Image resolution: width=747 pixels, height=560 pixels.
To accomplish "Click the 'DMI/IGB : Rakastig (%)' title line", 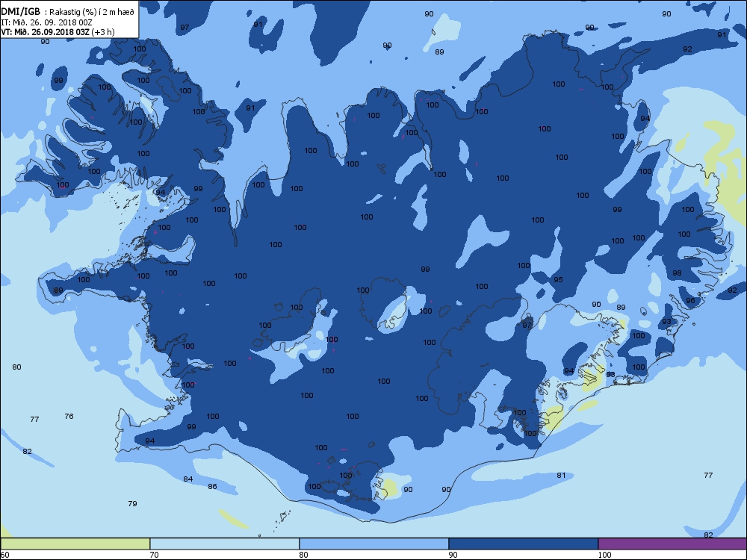I will pyautogui.click(x=68, y=13).
